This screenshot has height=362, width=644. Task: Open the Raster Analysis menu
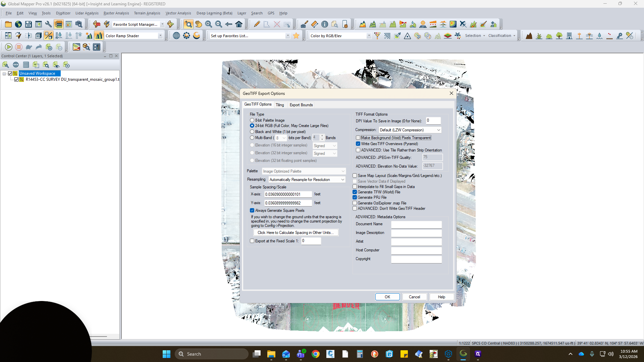click(x=116, y=13)
